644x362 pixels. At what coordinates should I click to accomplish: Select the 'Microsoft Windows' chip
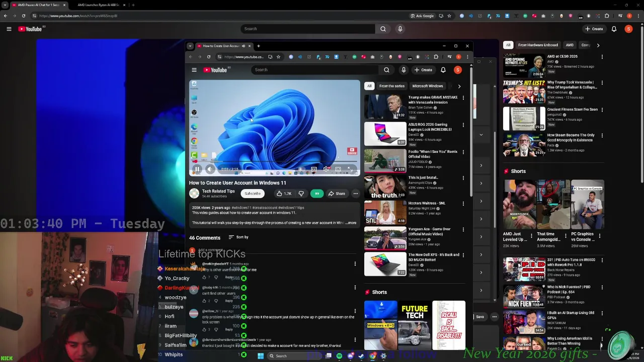[x=428, y=86]
